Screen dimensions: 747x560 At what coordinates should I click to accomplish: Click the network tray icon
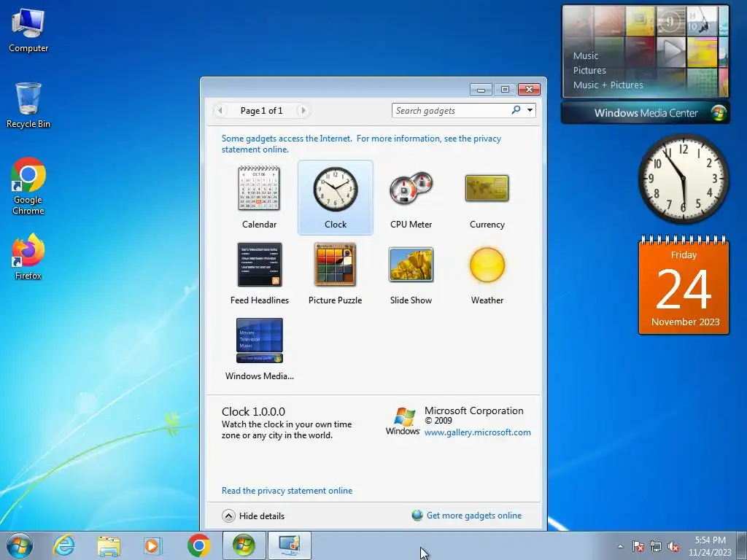[656, 546]
